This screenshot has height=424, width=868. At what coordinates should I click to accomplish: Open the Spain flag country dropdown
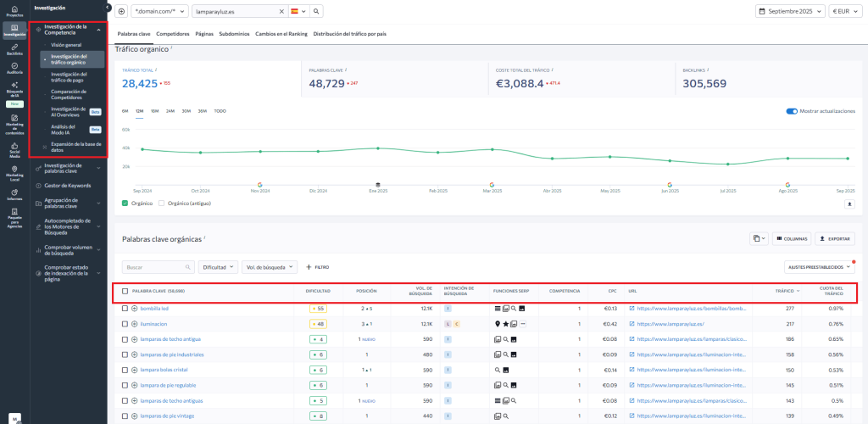(x=298, y=11)
